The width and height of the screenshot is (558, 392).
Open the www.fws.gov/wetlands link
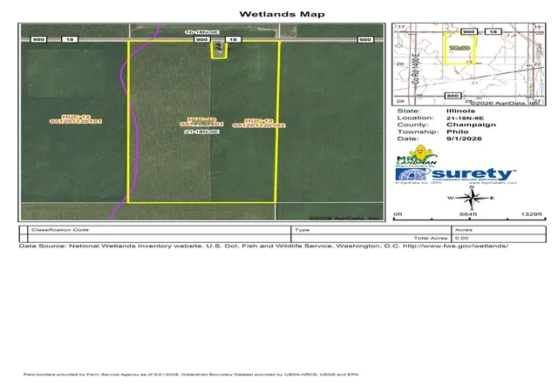pyautogui.click(x=455, y=247)
